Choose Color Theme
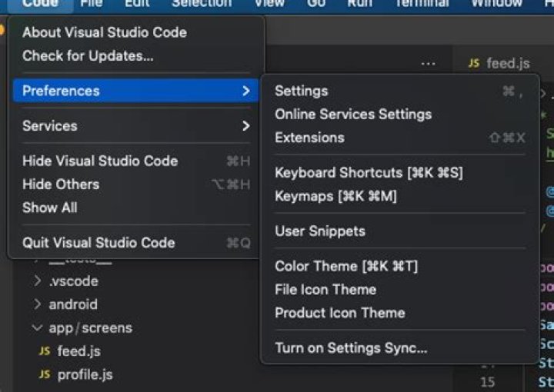554x392 pixels. click(x=400, y=266)
